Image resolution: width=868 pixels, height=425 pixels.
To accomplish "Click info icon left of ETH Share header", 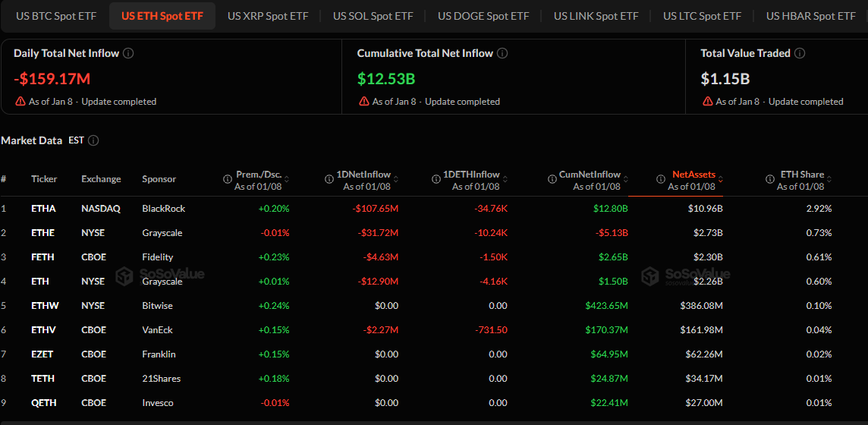I will tap(767, 180).
